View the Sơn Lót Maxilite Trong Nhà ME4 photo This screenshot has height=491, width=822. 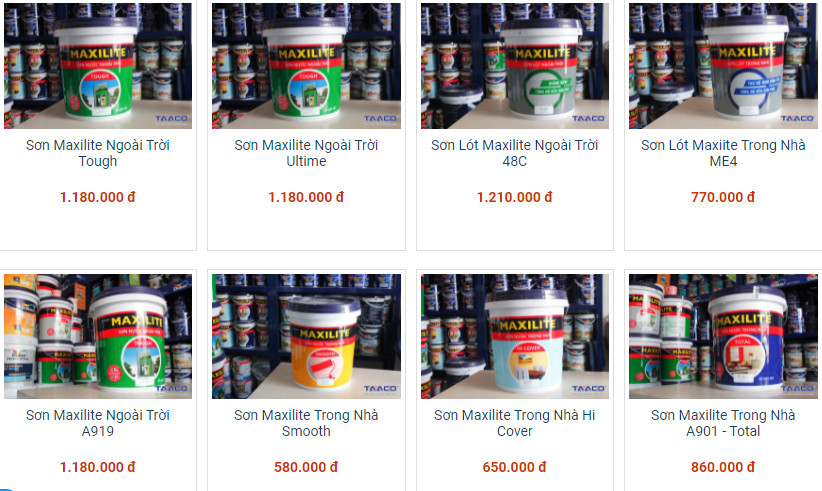(x=723, y=66)
